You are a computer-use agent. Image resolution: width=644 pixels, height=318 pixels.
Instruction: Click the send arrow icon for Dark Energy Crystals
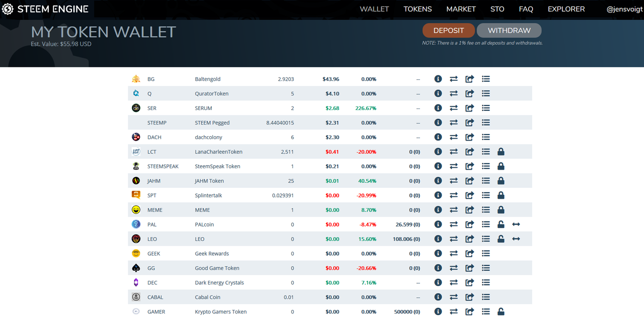click(x=470, y=283)
